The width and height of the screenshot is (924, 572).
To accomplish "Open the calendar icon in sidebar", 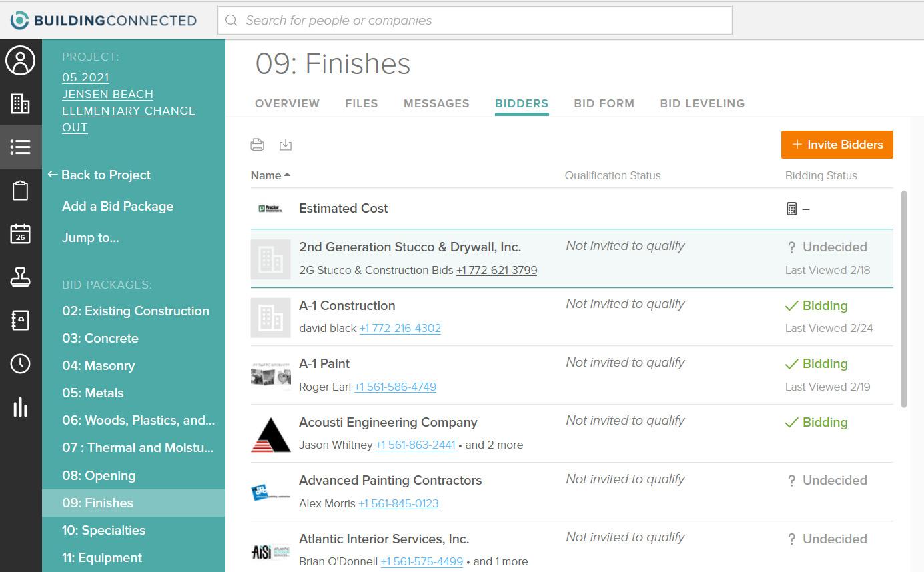I will [x=21, y=234].
